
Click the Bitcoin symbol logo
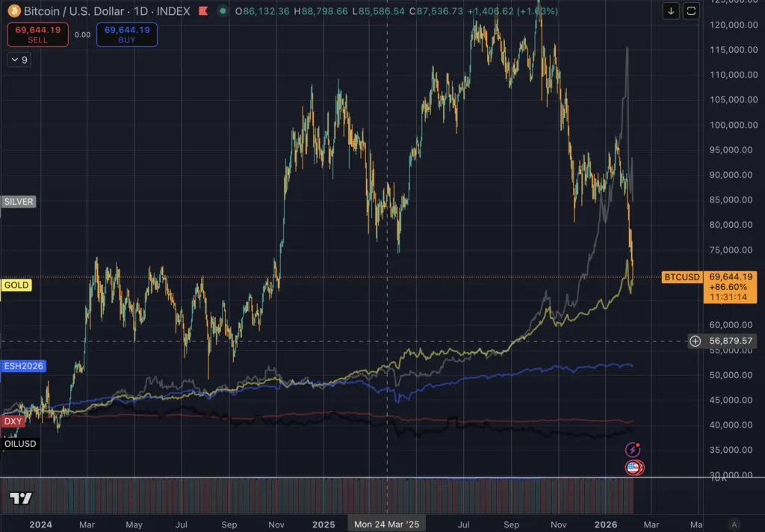tap(13, 11)
